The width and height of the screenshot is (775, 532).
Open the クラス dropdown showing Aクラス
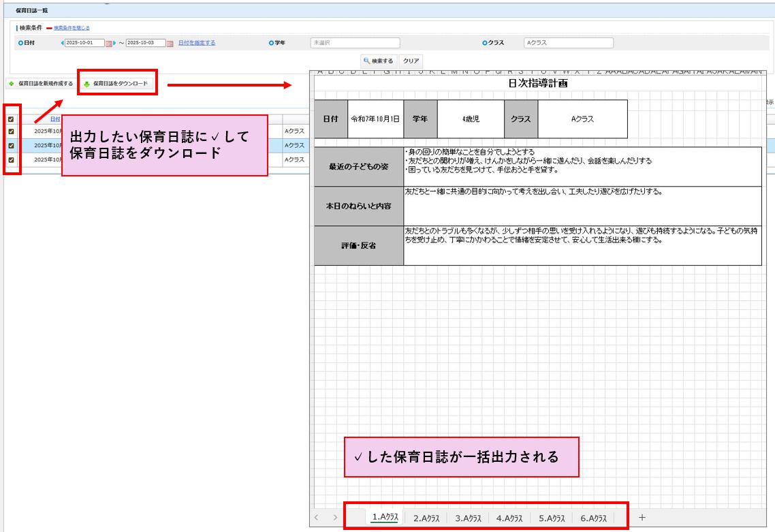pyautogui.click(x=568, y=43)
